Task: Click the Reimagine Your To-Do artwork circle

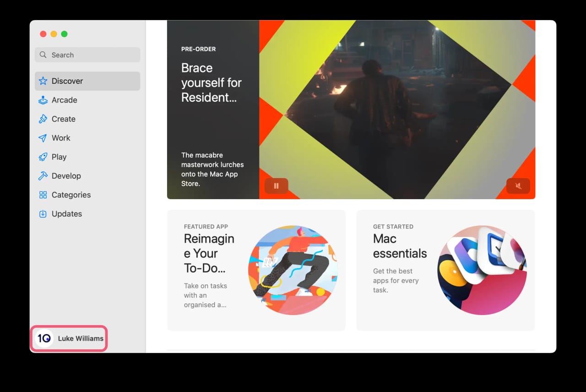Action: 293,270
